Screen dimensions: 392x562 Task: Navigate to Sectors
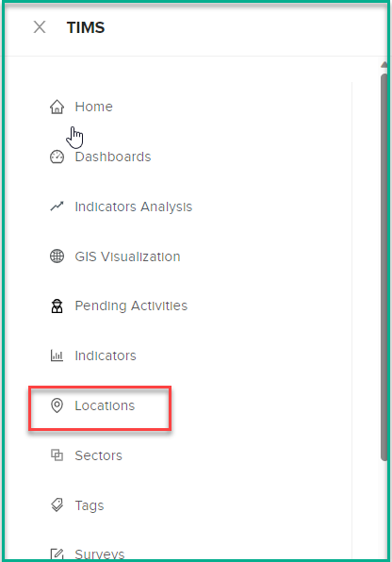(99, 455)
